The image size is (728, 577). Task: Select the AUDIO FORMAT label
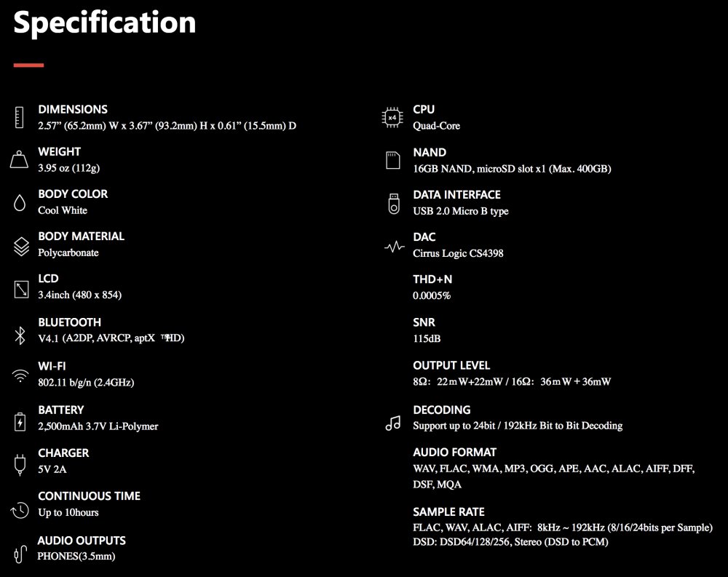pyautogui.click(x=454, y=452)
